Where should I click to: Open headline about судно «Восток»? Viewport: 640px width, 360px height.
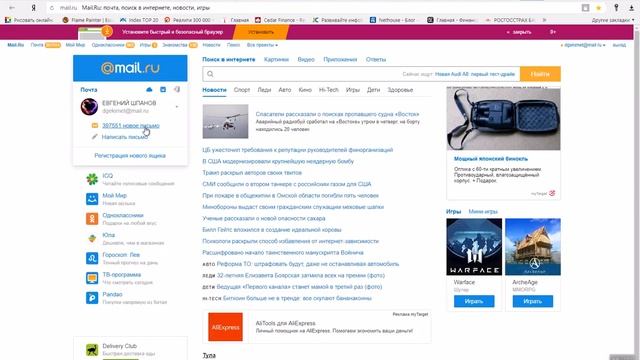337,114
